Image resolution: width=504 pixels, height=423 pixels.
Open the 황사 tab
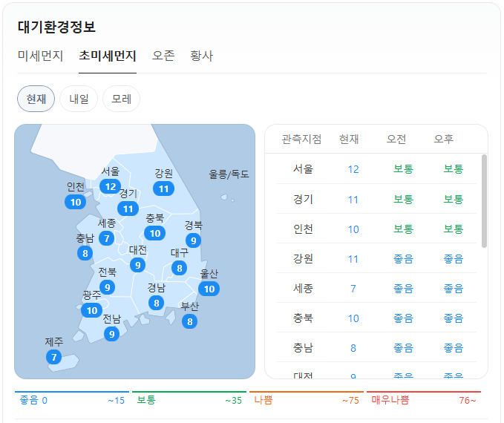tap(202, 56)
